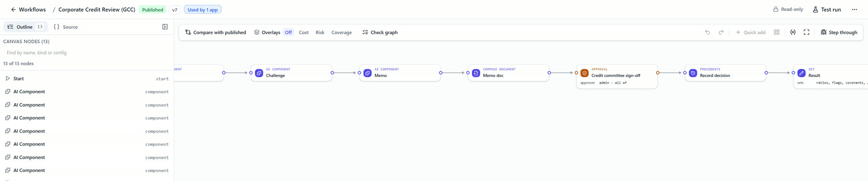Click the Published status badge
Viewport: 868px width, 181px height.
pyautogui.click(x=152, y=10)
